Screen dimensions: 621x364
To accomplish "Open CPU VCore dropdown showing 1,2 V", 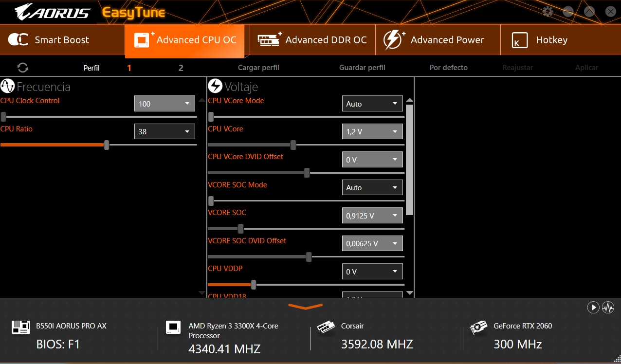I will click(372, 131).
